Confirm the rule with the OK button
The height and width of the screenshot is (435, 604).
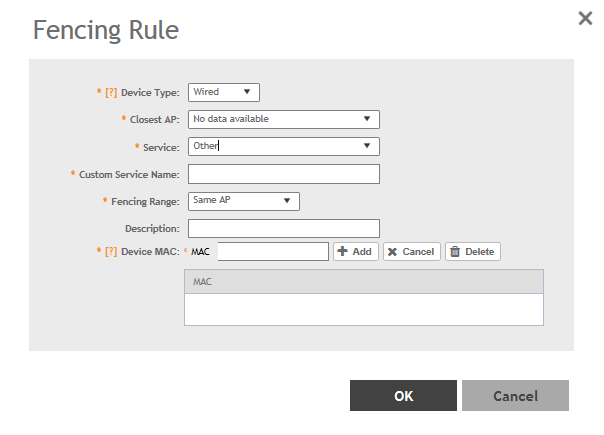[x=403, y=396]
